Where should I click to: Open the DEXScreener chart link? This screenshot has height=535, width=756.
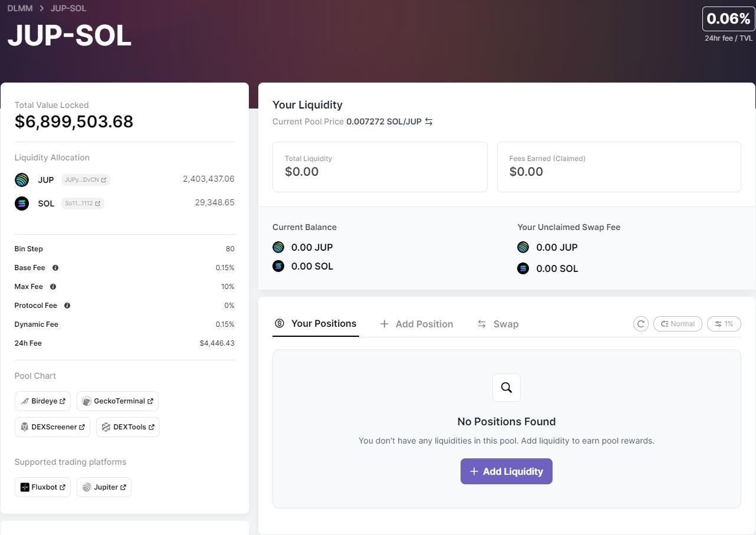pos(52,427)
